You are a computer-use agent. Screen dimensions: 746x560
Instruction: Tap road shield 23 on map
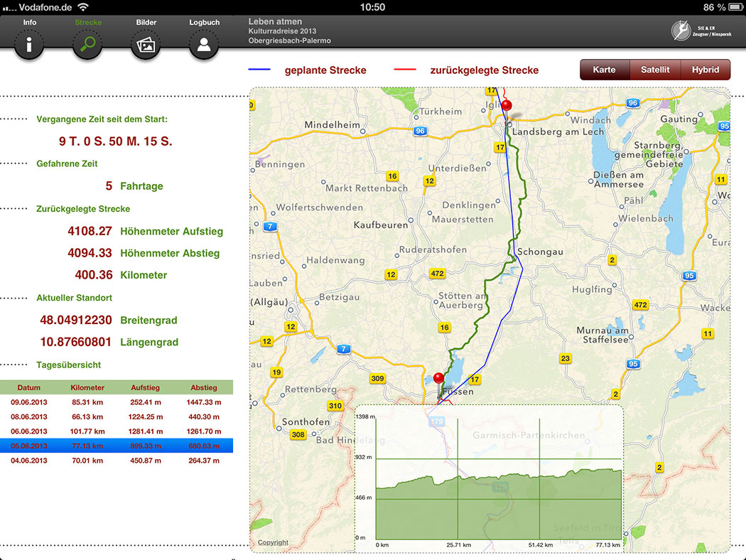point(566,358)
